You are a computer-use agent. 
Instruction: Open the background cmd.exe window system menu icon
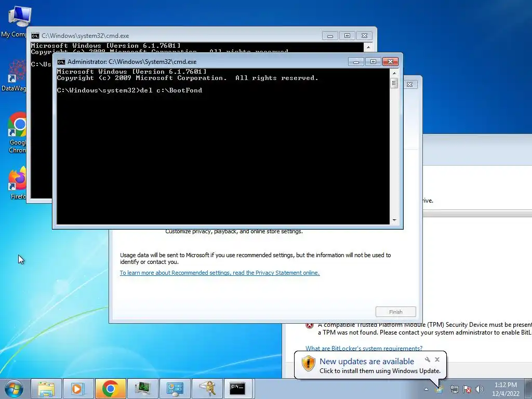click(x=35, y=36)
